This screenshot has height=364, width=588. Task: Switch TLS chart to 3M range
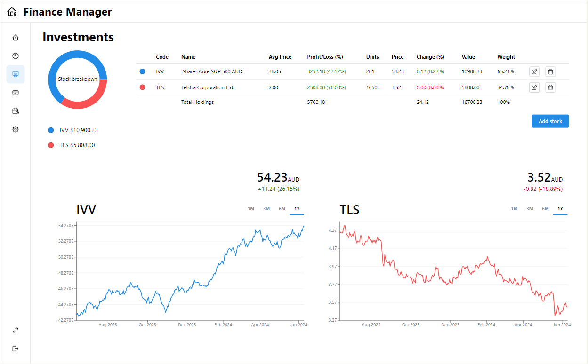[x=530, y=209]
